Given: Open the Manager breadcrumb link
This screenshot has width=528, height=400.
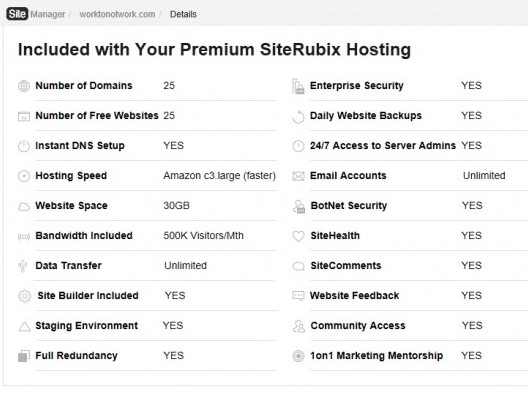Looking at the screenshot, I should coord(47,14).
